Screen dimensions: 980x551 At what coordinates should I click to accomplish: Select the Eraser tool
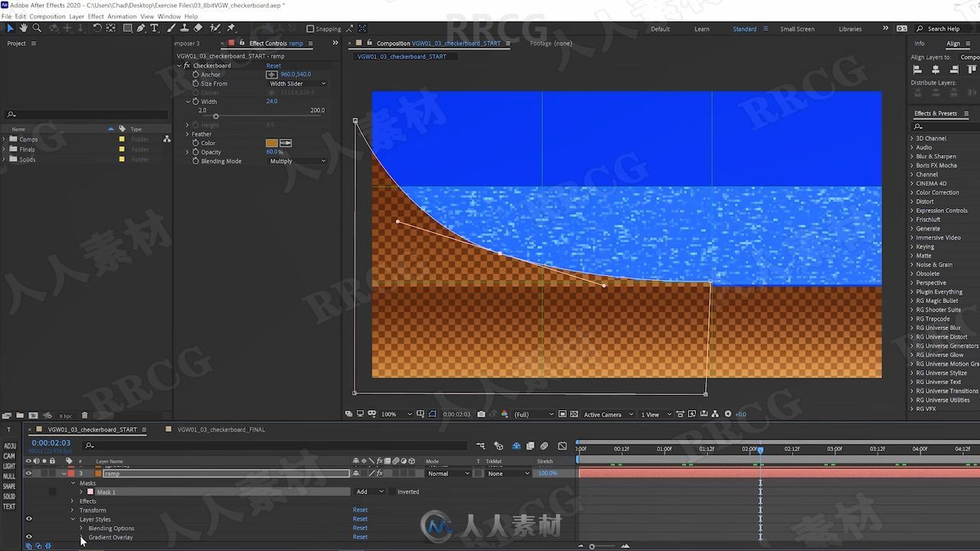point(198,28)
